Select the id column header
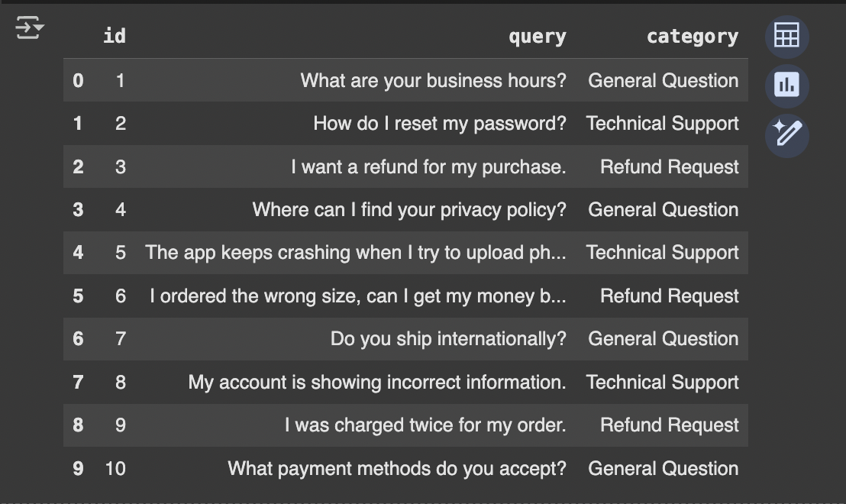The height and width of the screenshot is (504, 846). (115, 36)
